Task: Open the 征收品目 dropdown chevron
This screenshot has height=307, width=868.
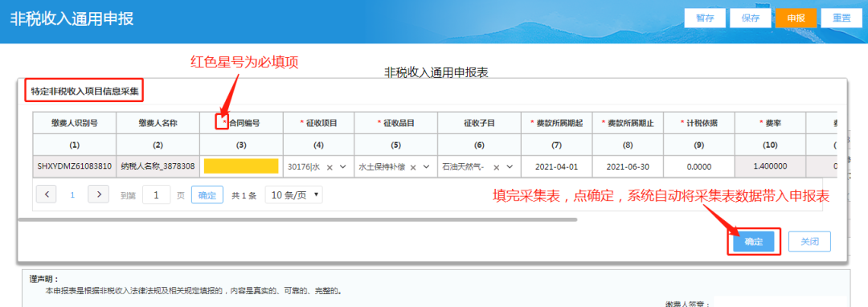Action: pyautogui.click(x=426, y=166)
